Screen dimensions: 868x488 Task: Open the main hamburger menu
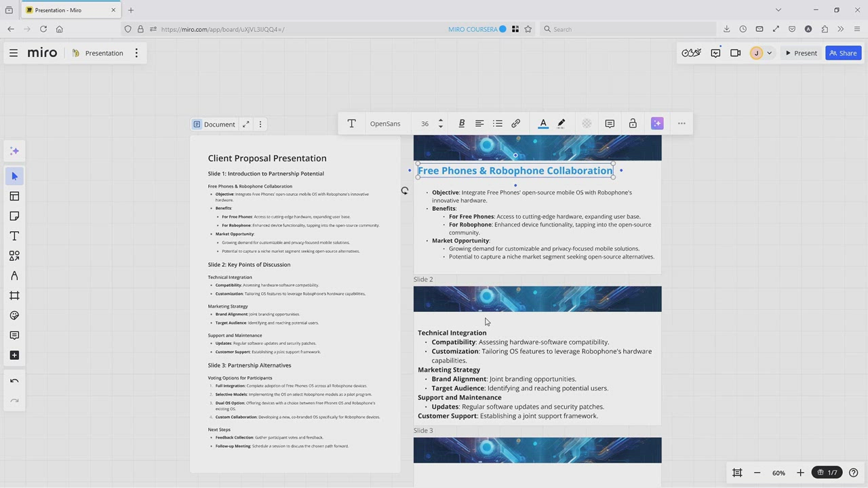click(x=14, y=53)
